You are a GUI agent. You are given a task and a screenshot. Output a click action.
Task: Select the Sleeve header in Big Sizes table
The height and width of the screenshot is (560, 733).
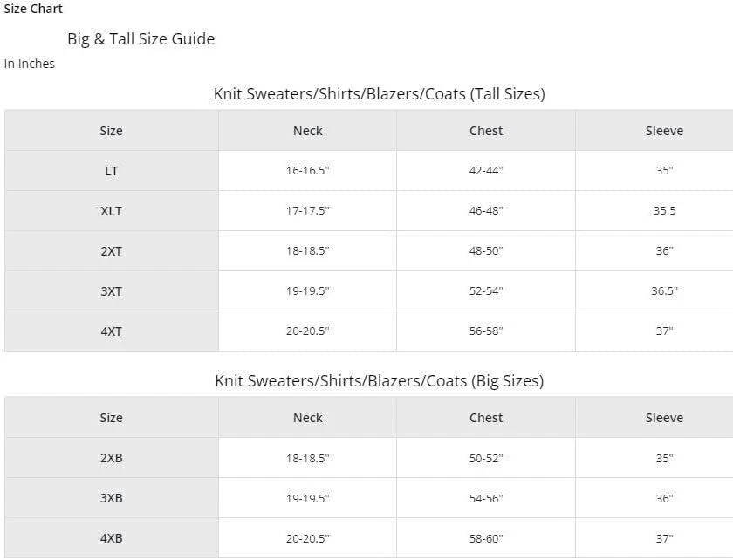[x=664, y=418]
